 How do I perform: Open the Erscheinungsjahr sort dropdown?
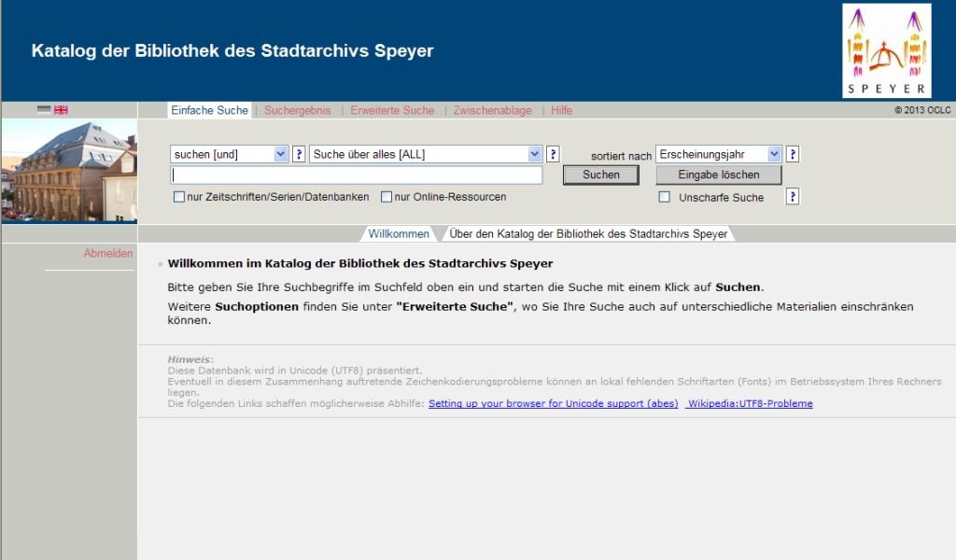pos(719,154)
